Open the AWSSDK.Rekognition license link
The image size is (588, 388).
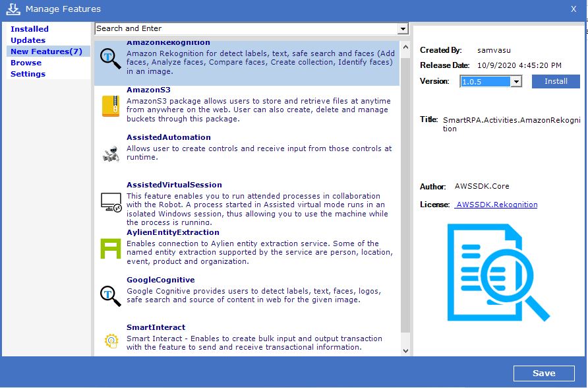(x=496, y=205)
